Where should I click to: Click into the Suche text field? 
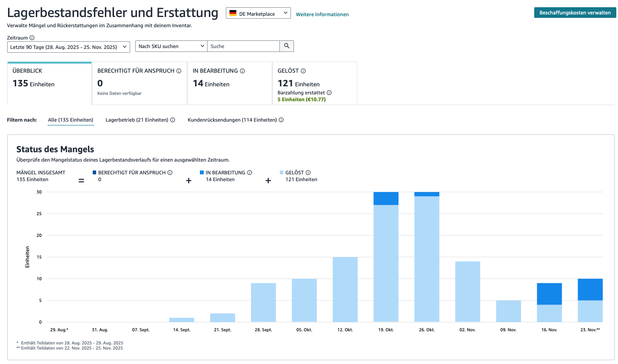(x=243, y=46)
